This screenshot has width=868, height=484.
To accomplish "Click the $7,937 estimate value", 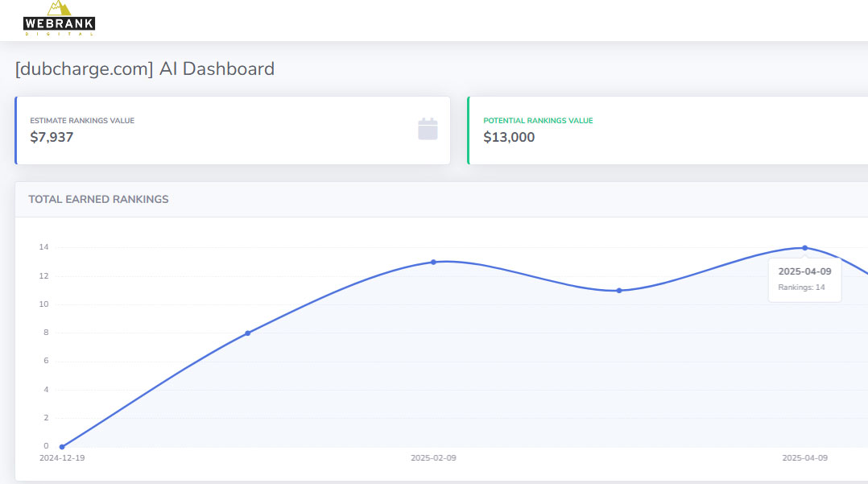I will point(52,137).
